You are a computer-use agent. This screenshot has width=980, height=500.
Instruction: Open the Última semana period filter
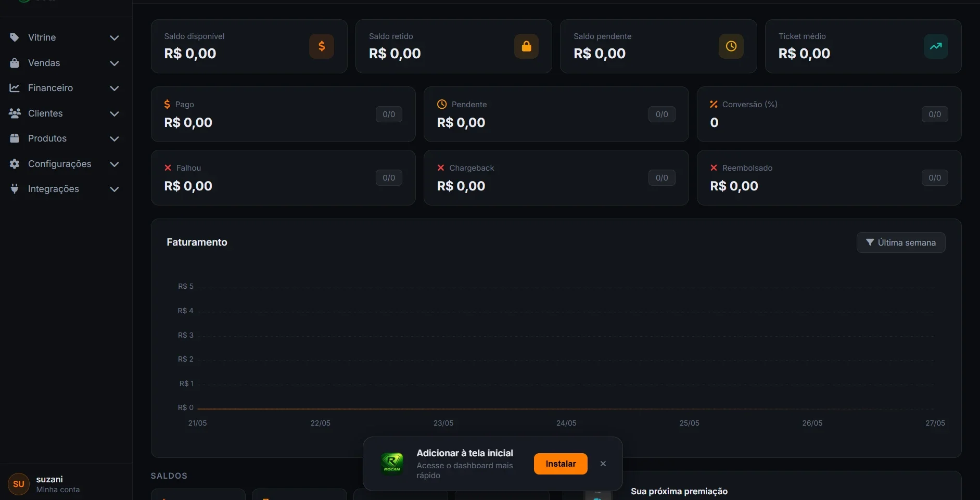[901, 242]
